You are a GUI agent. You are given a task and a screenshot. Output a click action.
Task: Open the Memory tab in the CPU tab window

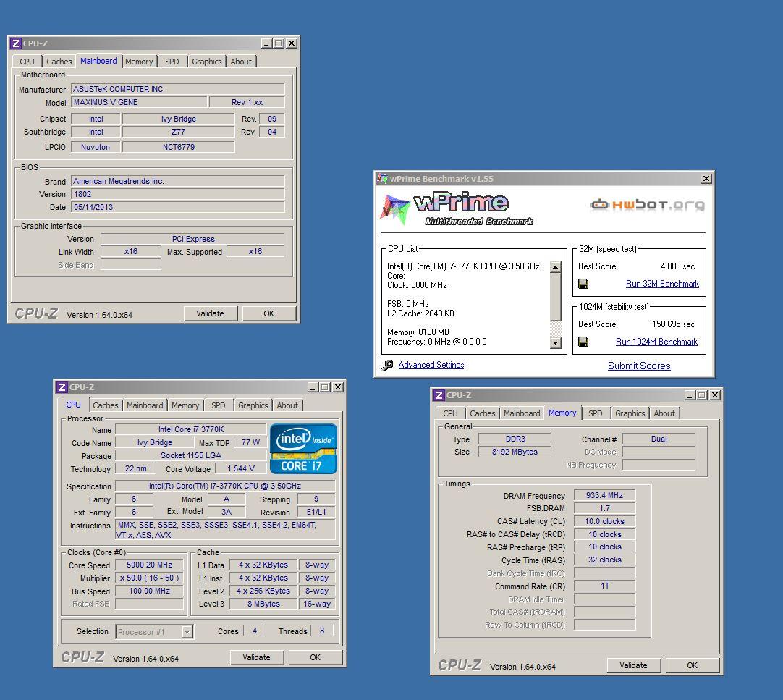tap(185, 405)
